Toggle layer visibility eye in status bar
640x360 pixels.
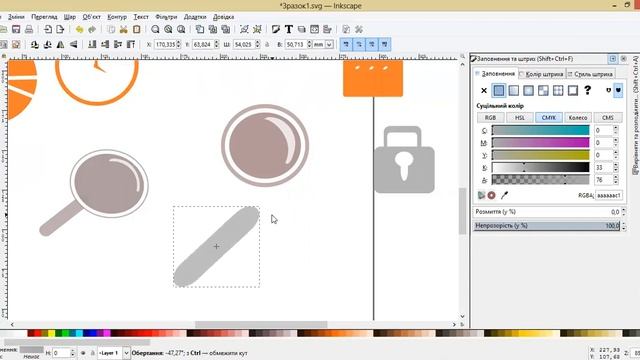tap(83, 353)
